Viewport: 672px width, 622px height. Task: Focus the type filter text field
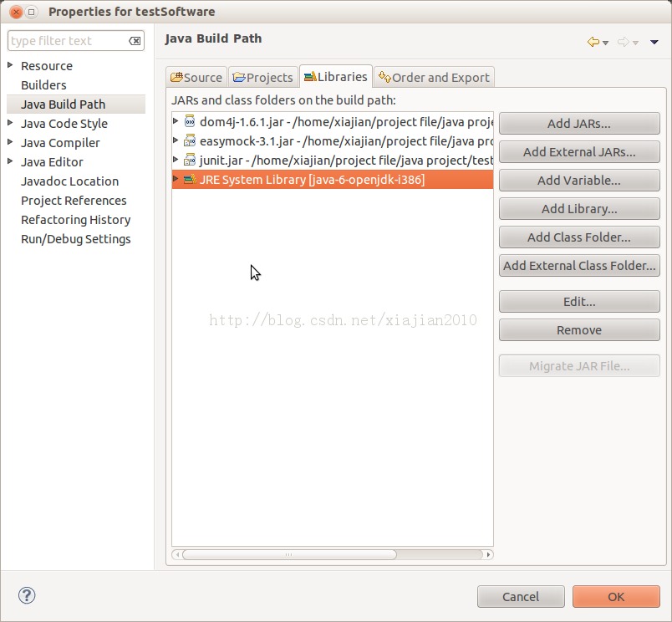(67, 41)
